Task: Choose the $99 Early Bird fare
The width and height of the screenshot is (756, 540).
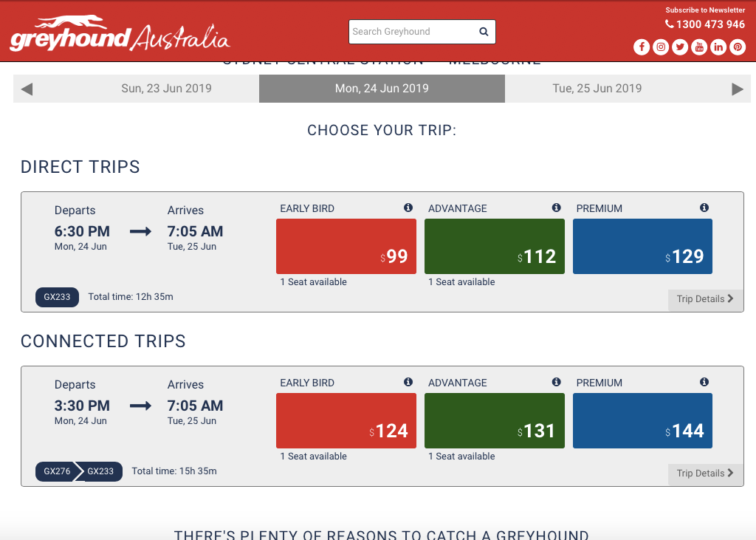Action: [x=346, y=246]
